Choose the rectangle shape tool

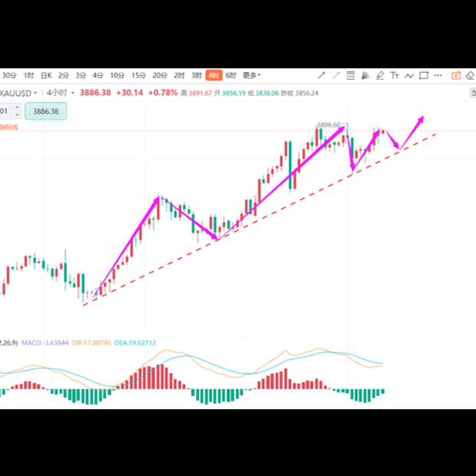click(424, 75)
